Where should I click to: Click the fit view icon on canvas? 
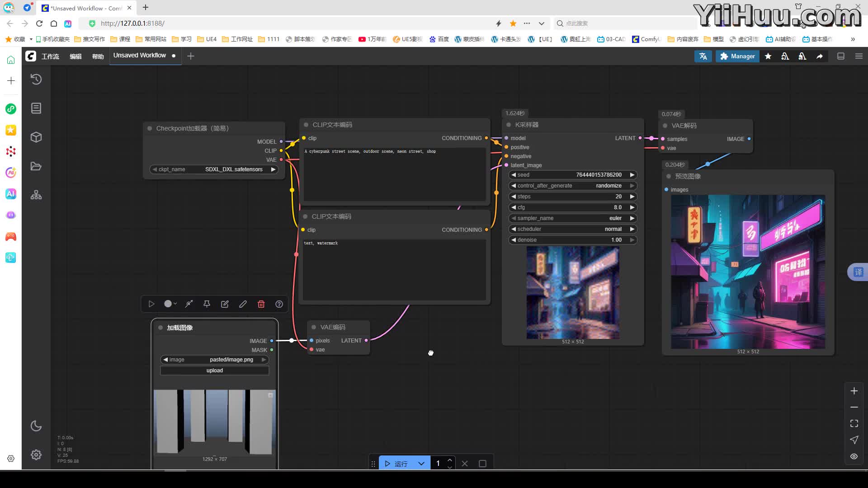[854, 423]
